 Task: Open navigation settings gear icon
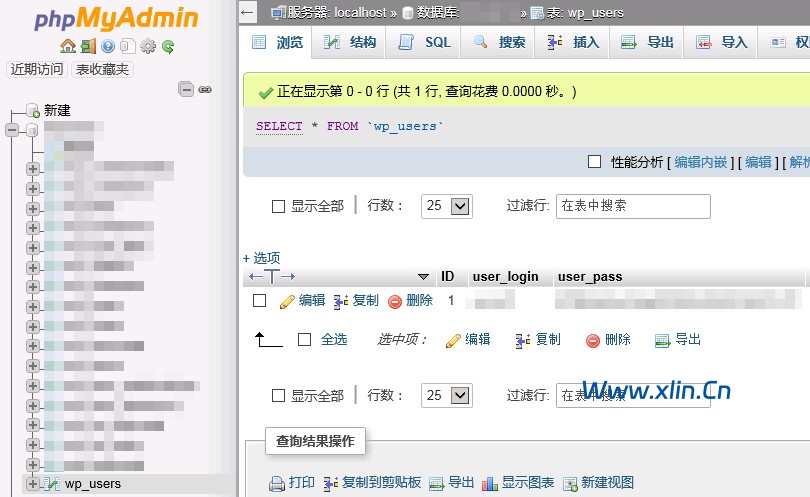coord(148,46)
